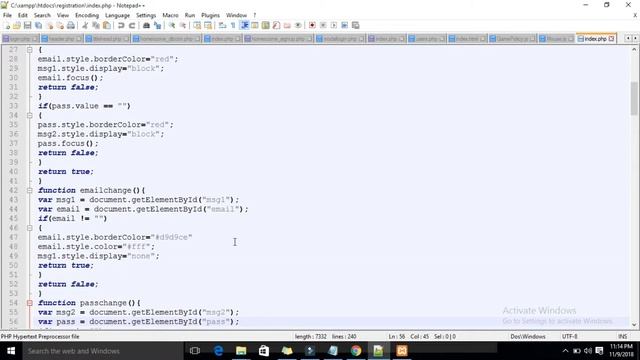Close the active index.php tab

[611, 39]
